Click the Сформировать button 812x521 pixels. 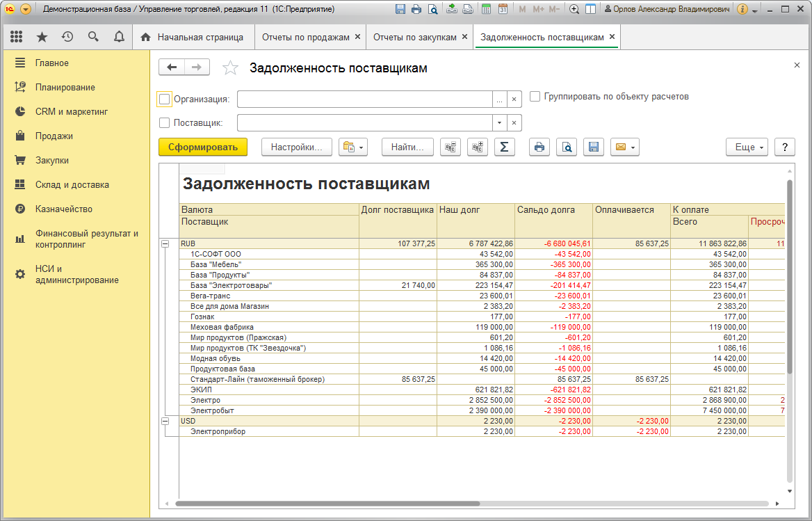pos(203,147)
